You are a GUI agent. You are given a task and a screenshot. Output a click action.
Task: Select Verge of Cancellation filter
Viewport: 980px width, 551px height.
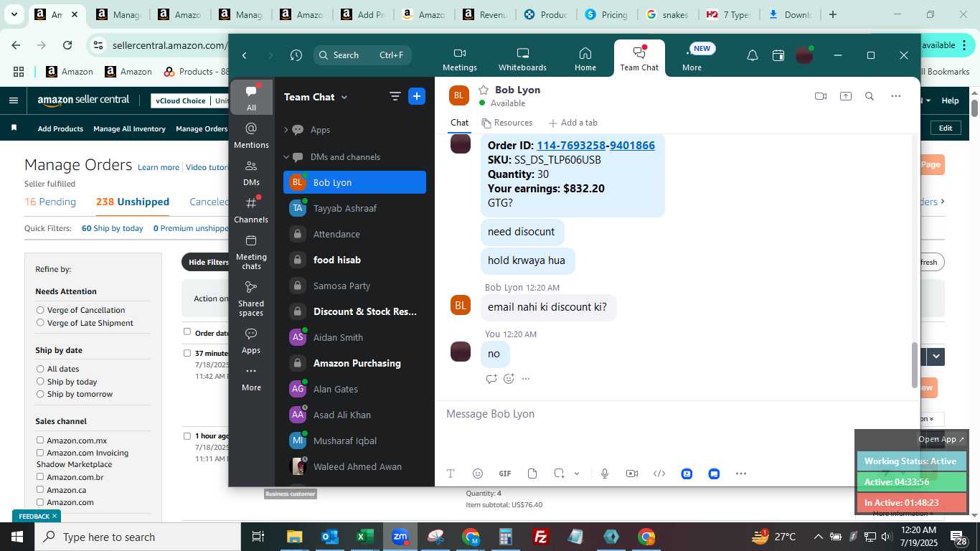click(40, 310)
